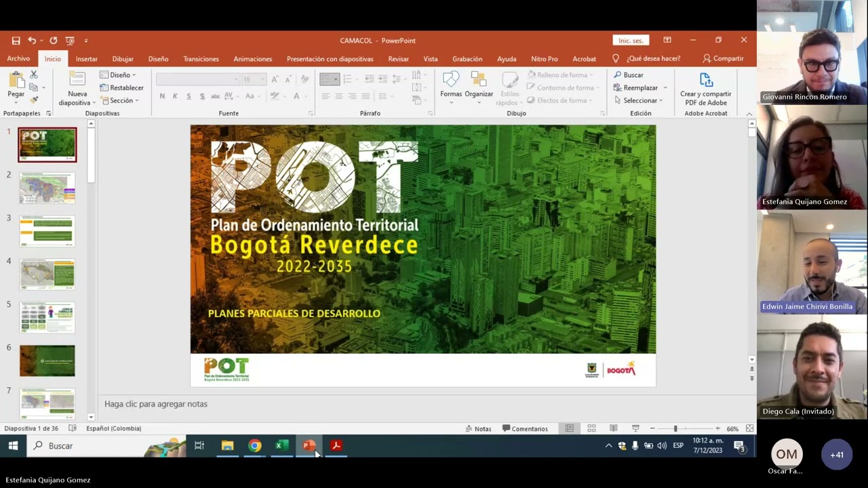Switch to the Nitro Pro tab
The width and height of the screenshot is (868, 488).
pos(545,59)
